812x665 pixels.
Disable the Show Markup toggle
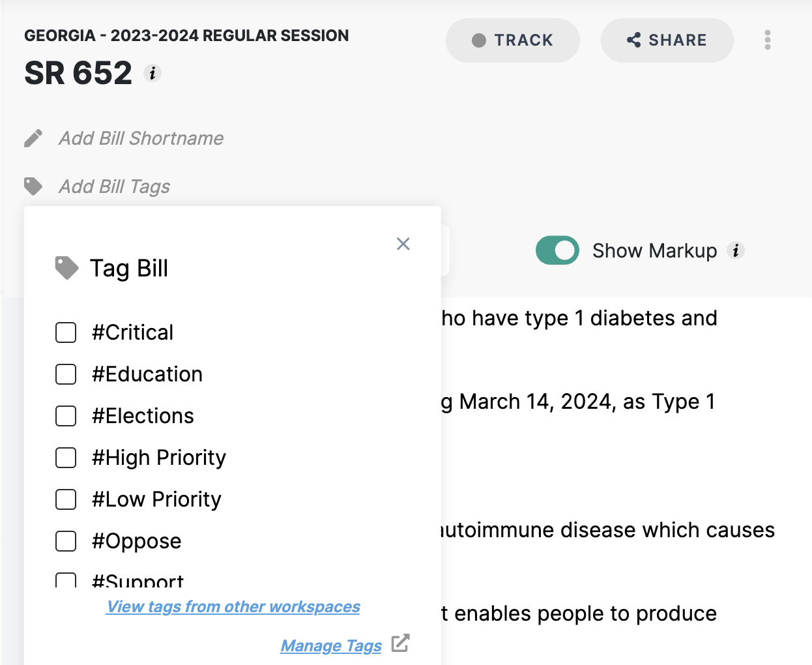point(557,250)
